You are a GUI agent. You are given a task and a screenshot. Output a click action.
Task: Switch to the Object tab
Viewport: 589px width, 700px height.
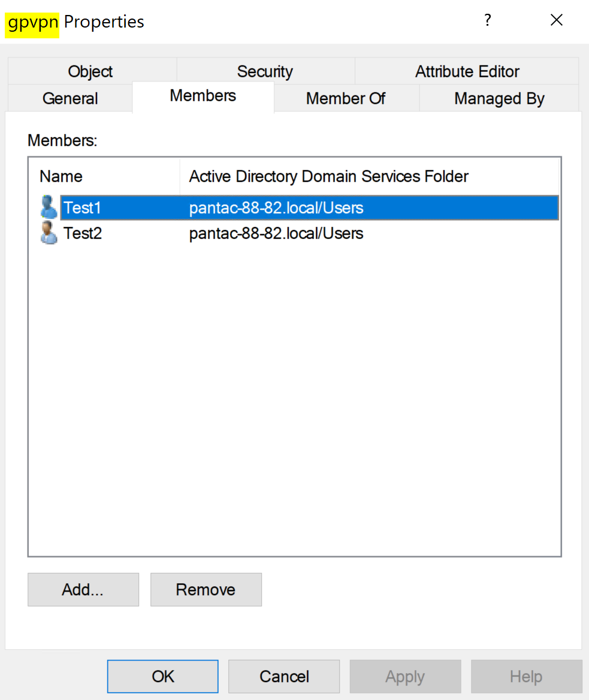pos(90,72)
